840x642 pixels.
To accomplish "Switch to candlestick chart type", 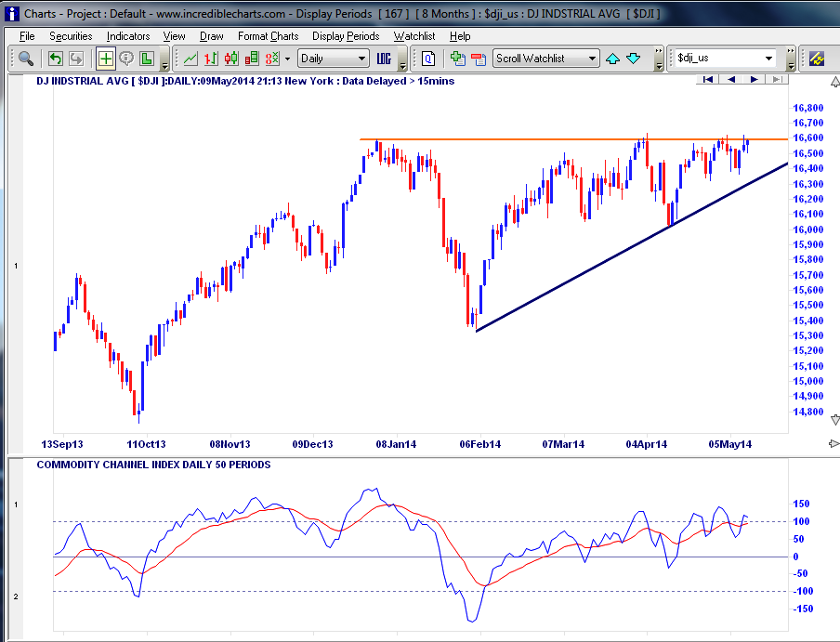I will [230, 59].
